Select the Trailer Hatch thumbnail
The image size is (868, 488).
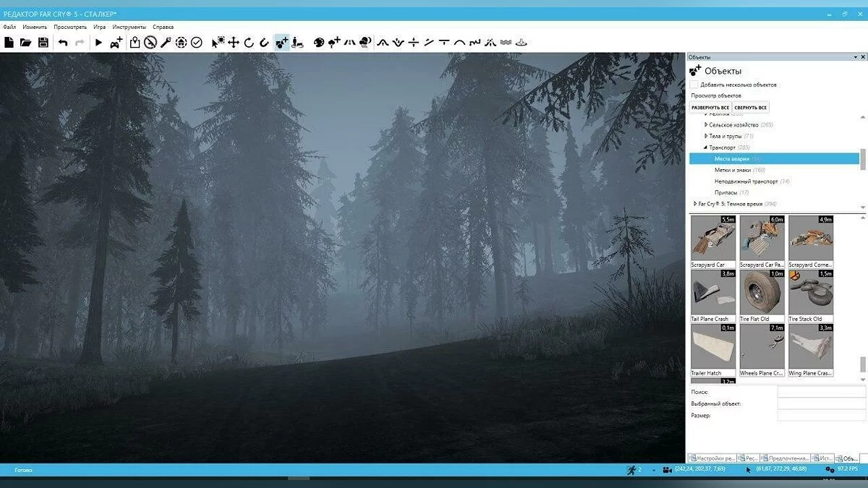coord(713,351)
